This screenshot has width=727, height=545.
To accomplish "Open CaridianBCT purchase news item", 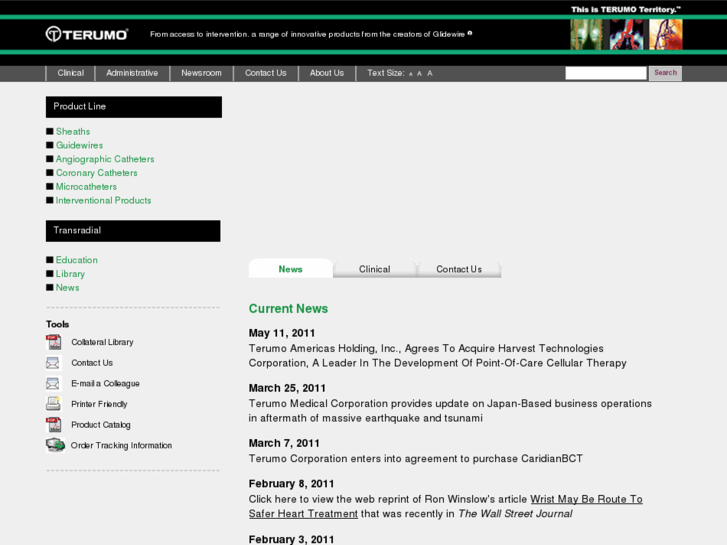I will coord(415,459).
